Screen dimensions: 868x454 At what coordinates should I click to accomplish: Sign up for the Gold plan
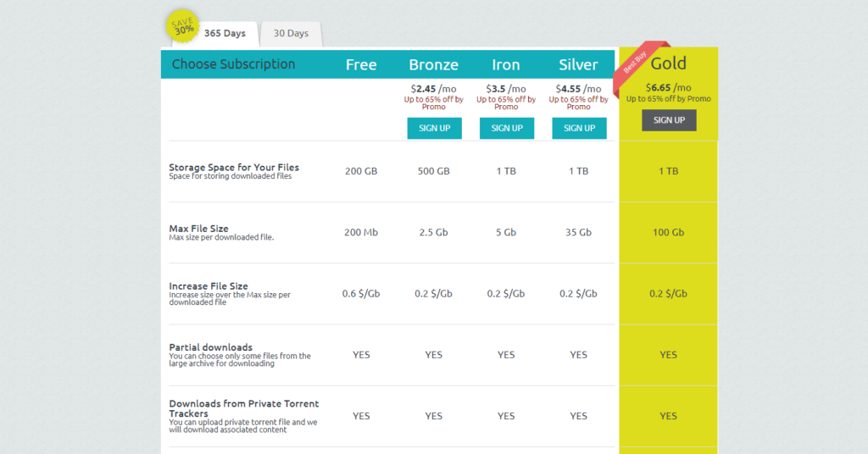click(669, 120)
